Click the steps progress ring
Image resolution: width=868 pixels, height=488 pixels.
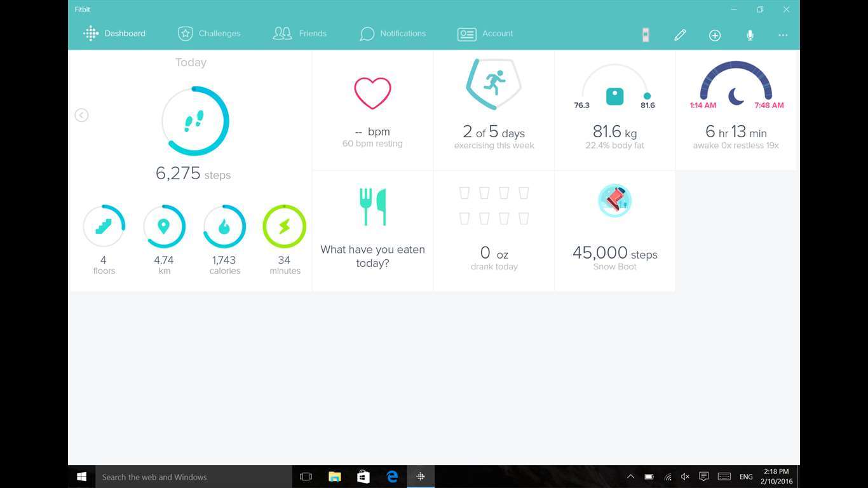pyautogui.click(x=194, y=121)
